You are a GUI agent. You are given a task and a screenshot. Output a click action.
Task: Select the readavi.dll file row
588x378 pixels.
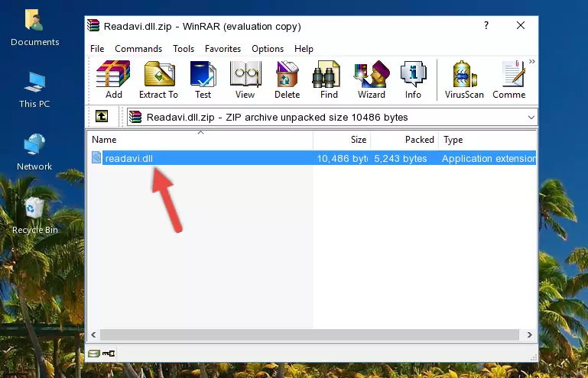pos(313,158)
